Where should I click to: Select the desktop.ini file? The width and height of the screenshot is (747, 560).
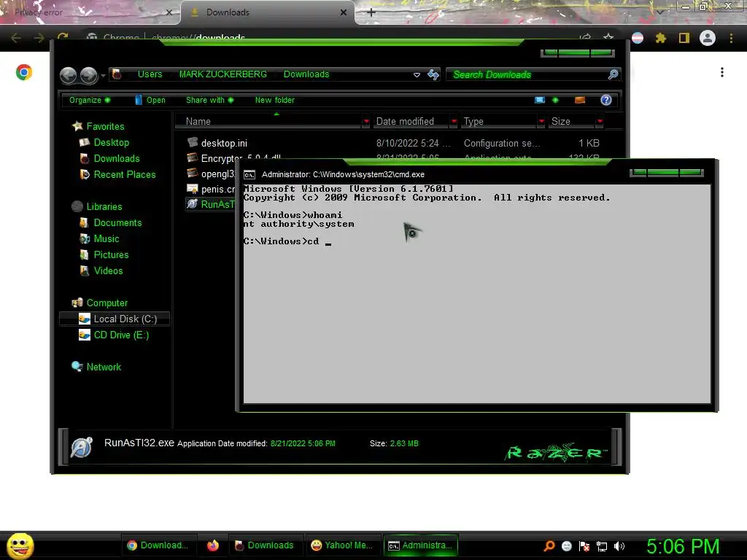pos(224,144)
